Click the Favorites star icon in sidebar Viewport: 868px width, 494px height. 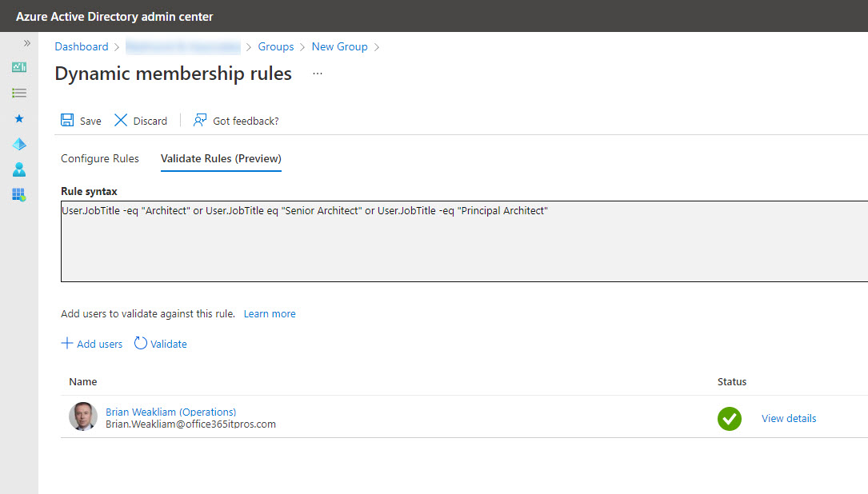pyautogui.click(x=19, y=118)
